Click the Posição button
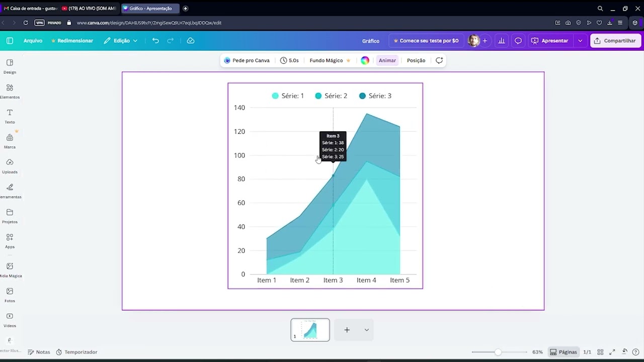Viewport: 644px width, 362px height. [416, 60]
